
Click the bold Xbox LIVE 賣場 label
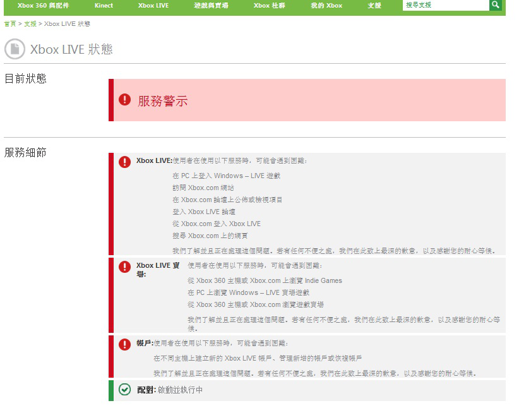coord(158,270)
